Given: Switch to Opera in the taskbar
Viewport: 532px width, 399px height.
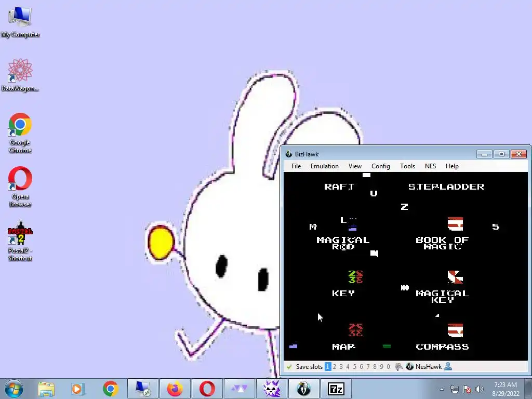Looking at the screenshot, I should point(207,389).
